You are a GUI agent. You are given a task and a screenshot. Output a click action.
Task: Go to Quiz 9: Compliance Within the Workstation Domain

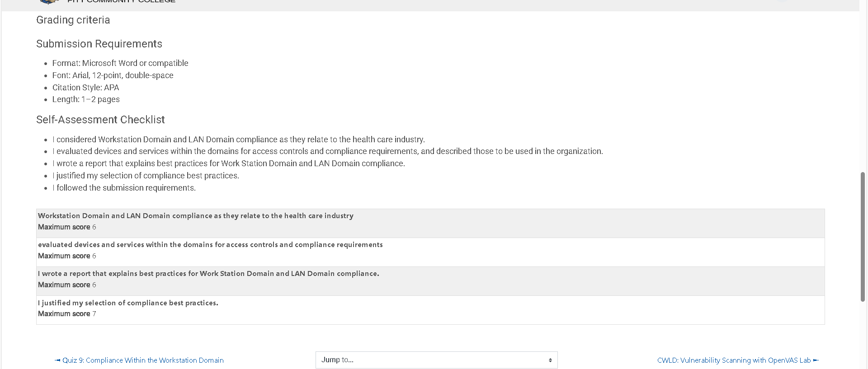click(143, 360)
